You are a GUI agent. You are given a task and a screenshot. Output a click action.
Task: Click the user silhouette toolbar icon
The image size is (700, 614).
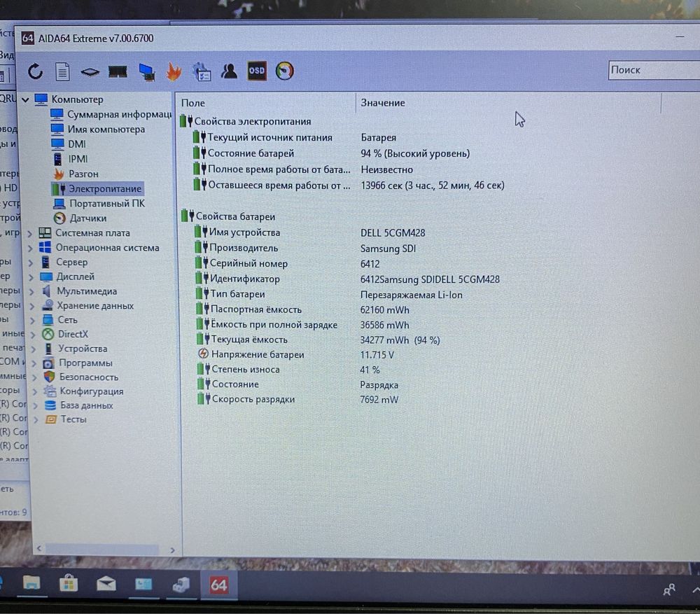click(229, 71)
